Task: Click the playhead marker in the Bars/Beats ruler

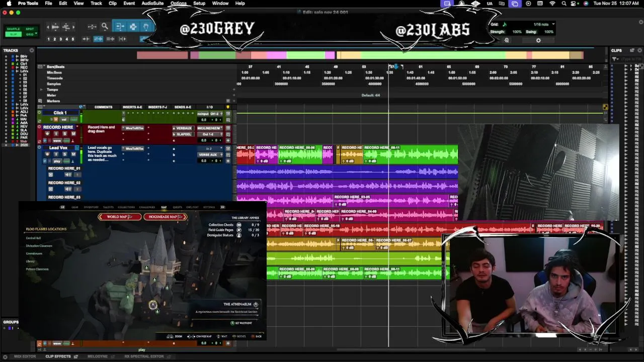Action: click(396, 66)
